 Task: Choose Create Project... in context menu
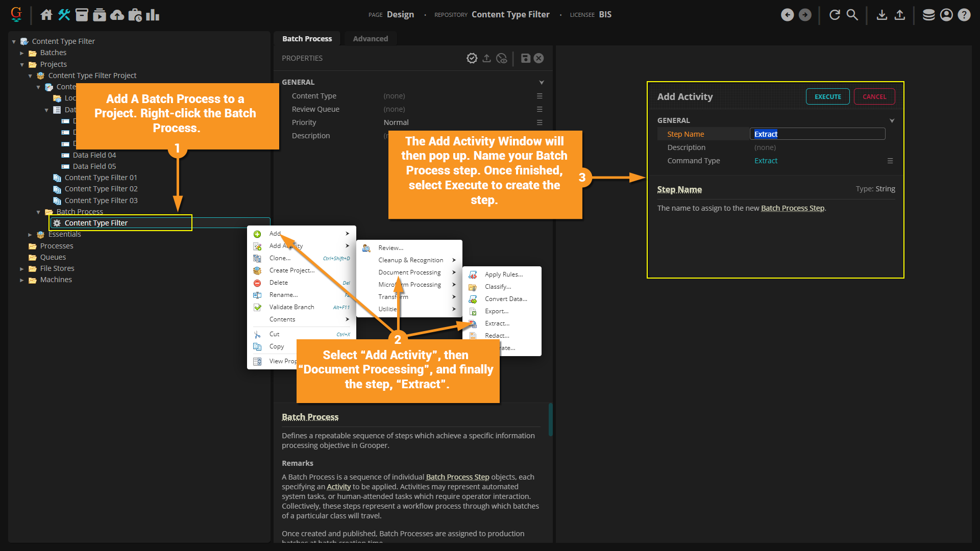tap(302, 270)
